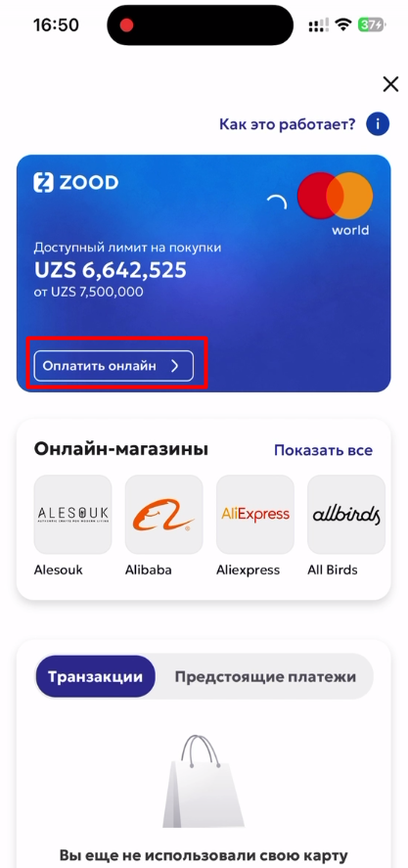Switch to the Транзакции tab
The height and width of the screenshot is (868, 408).
point(95,676)
